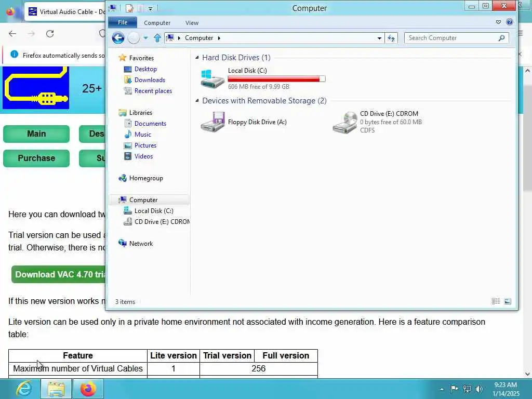Click the arrow before Computer in the breadcrumb
Screen dimensions: 532x399
(x=179, y=38)
